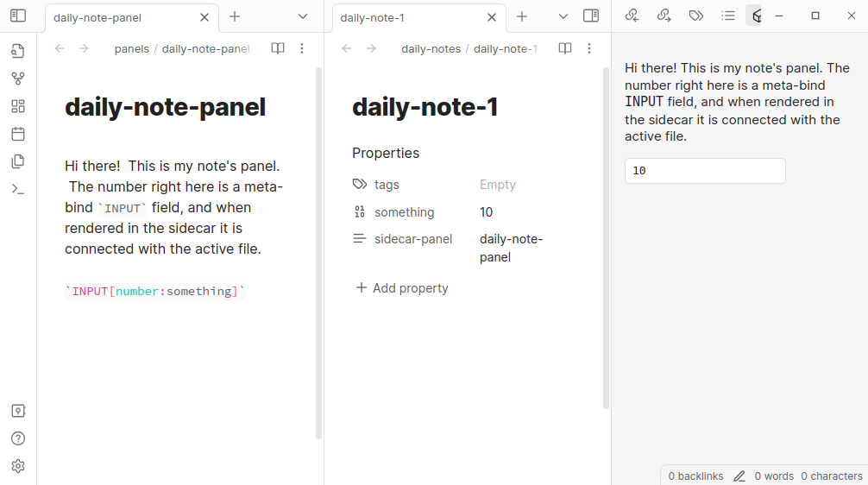Click the sidecar-panel property icon

[360, 239]
